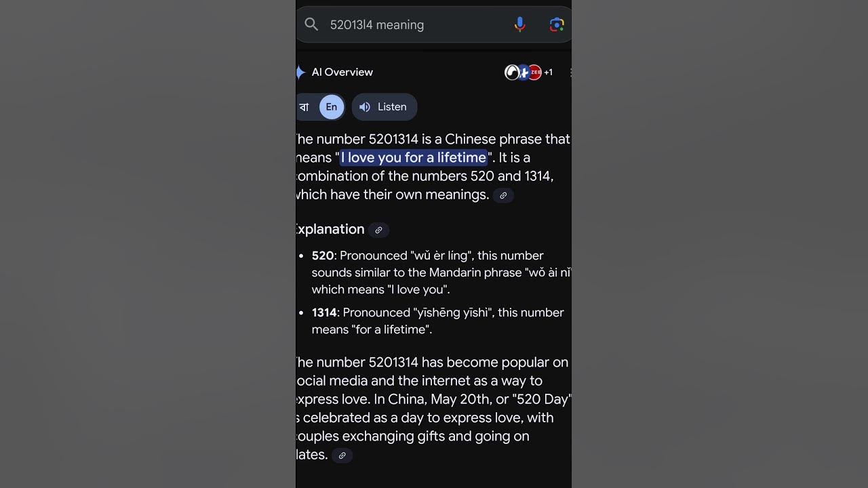
Task: Open Google Lens camera icon
Action: coord(557,24)
